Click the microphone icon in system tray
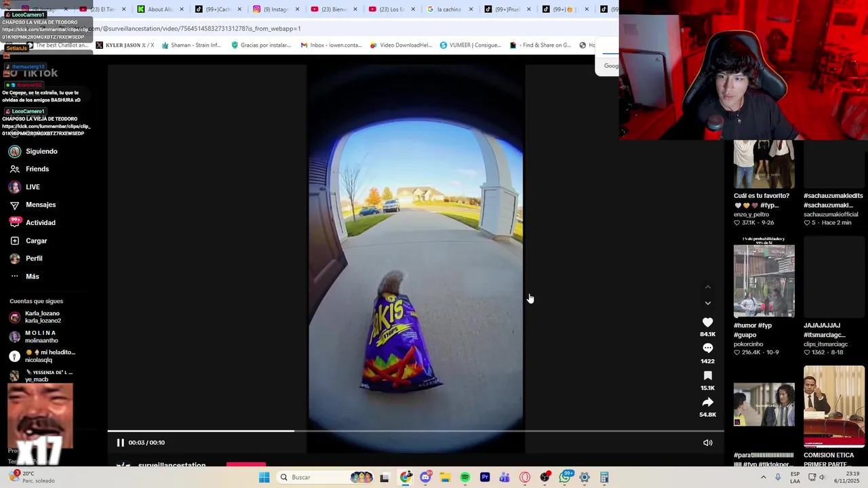The image size is (868, 488). click(778, 477)
